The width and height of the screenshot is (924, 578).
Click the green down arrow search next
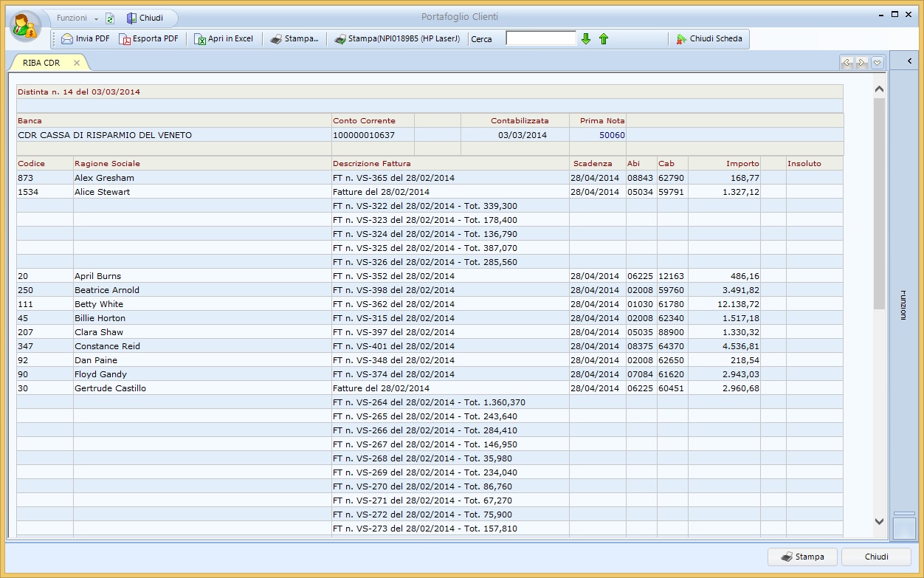[586, 39]
